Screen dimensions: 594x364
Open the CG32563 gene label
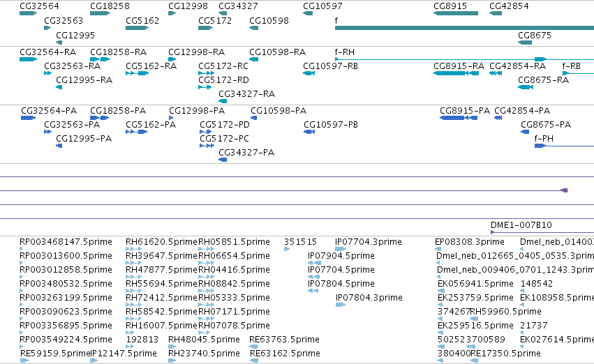click(x=64, y=21)
